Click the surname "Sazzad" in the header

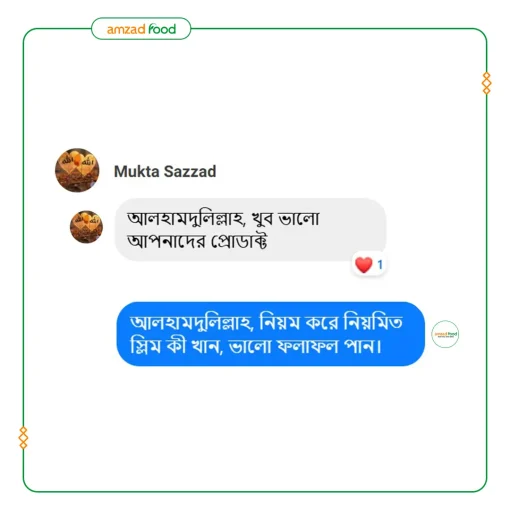190,171
